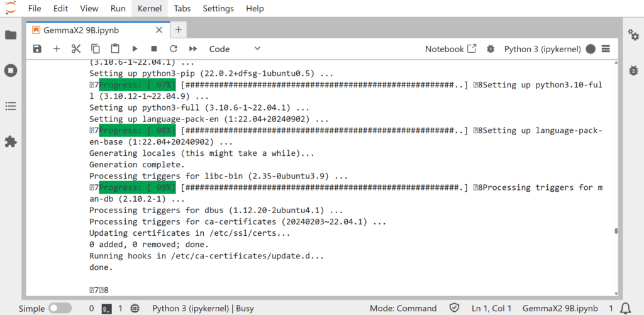Open the Settings menu

coord(218,9)
